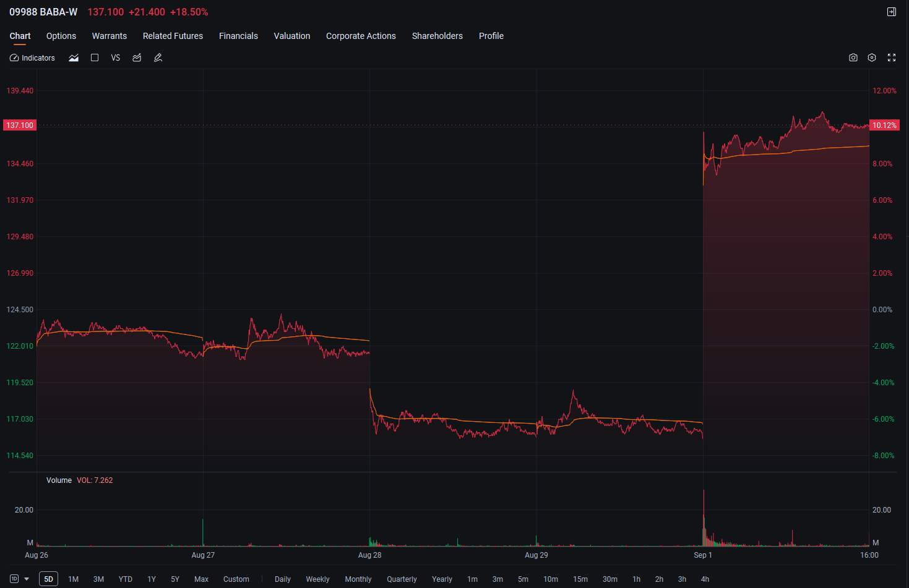The image size is (909, 588).
Task: Take a chart snapshot with the camera icon
Action: pyautogui.click(x=853, y=58)
